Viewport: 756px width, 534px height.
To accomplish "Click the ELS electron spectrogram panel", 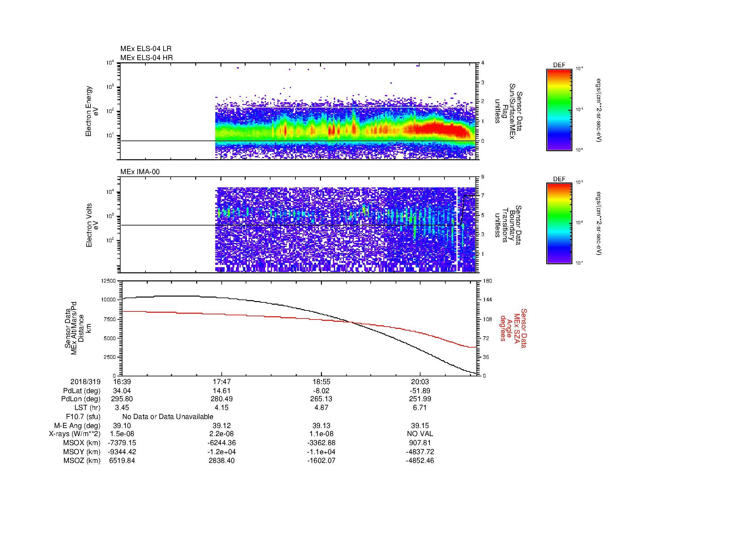I will pyautogui.click(x=298, y=111).
